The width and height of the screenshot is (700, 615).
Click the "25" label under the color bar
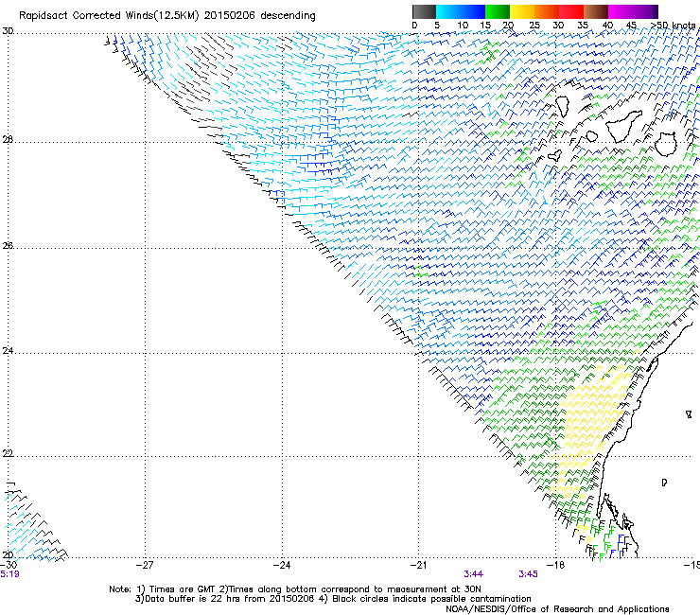[x=534, y=26]
